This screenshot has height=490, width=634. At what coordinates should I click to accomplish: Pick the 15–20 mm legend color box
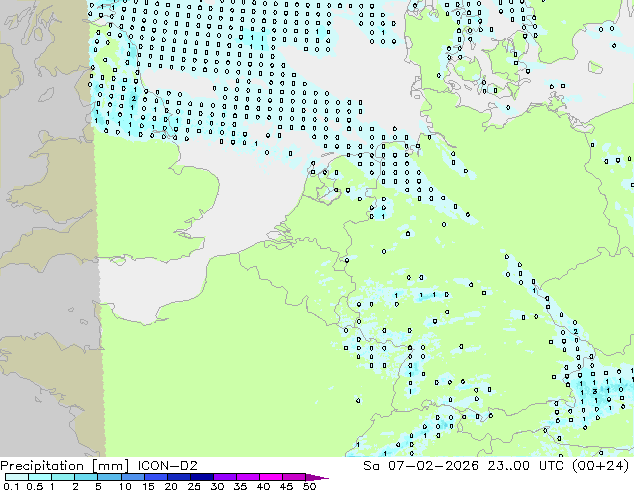pos(156,477)
